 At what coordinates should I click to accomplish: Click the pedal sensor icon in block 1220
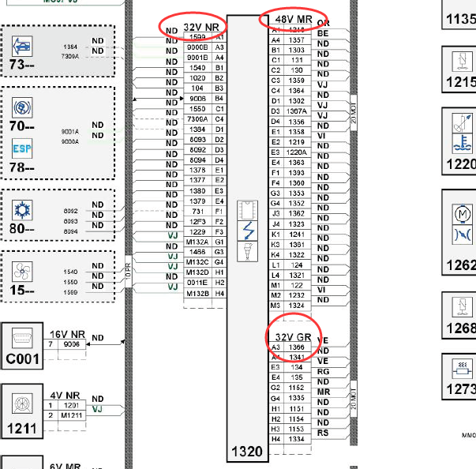click(463, 123)
